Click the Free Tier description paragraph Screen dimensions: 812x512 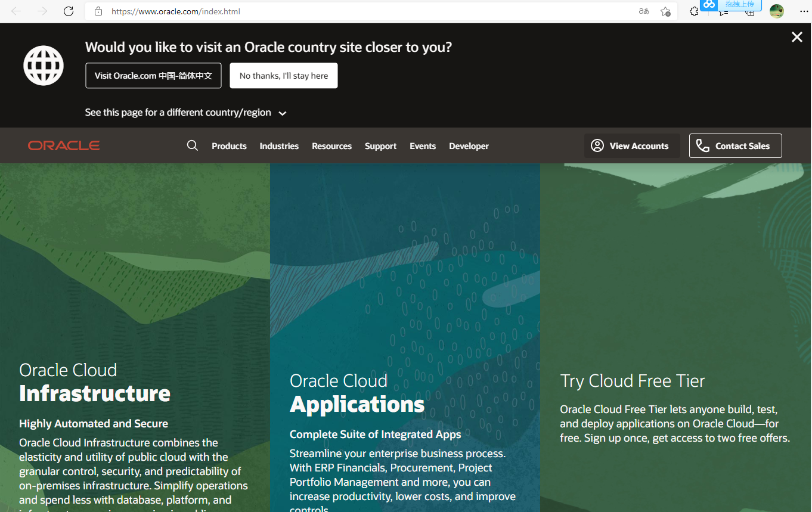(675, 424)
